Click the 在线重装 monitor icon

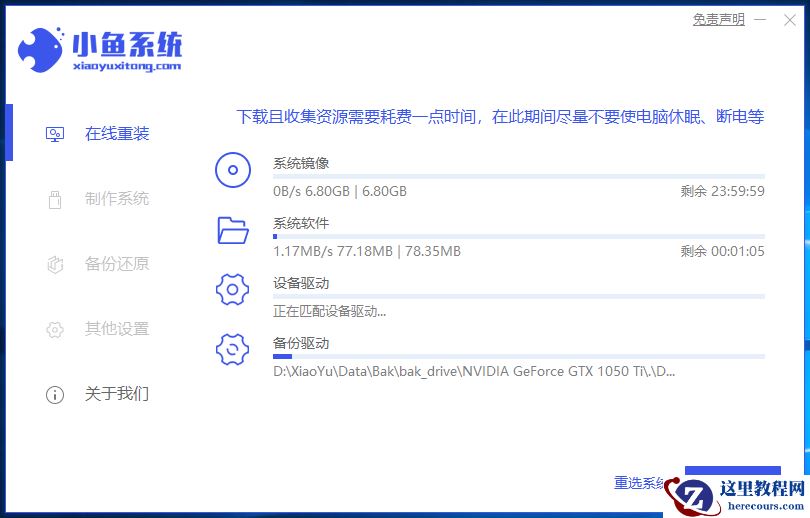(x=55, y=134)
